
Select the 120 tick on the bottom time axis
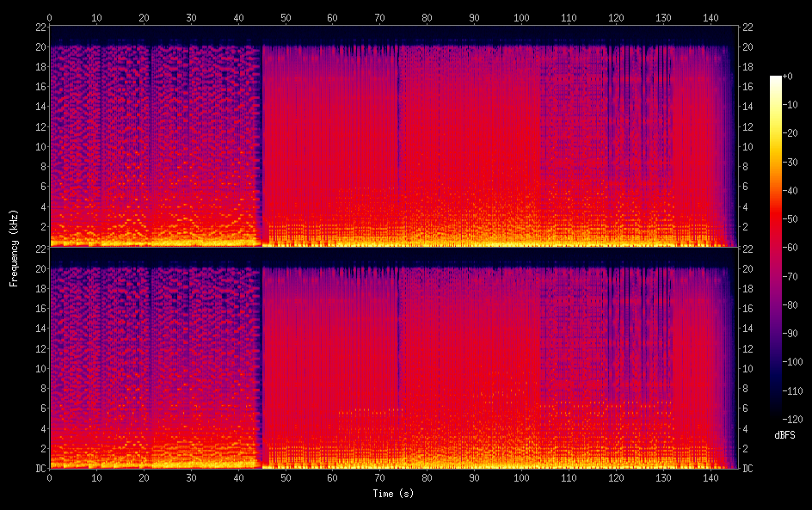(x=616, y=477)
